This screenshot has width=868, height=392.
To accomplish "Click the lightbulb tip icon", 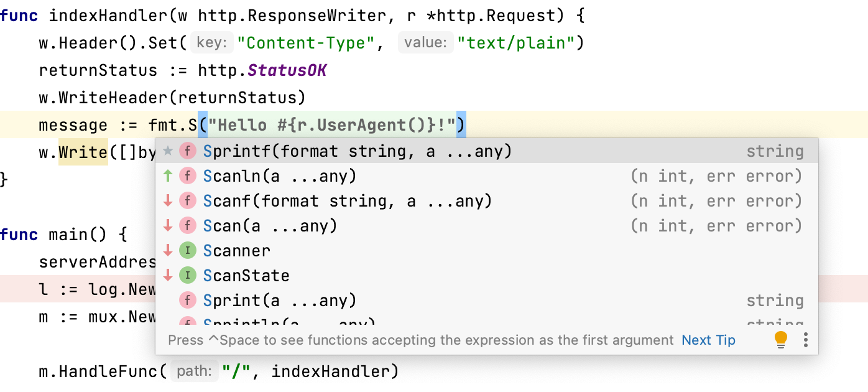I will (780, 339).
